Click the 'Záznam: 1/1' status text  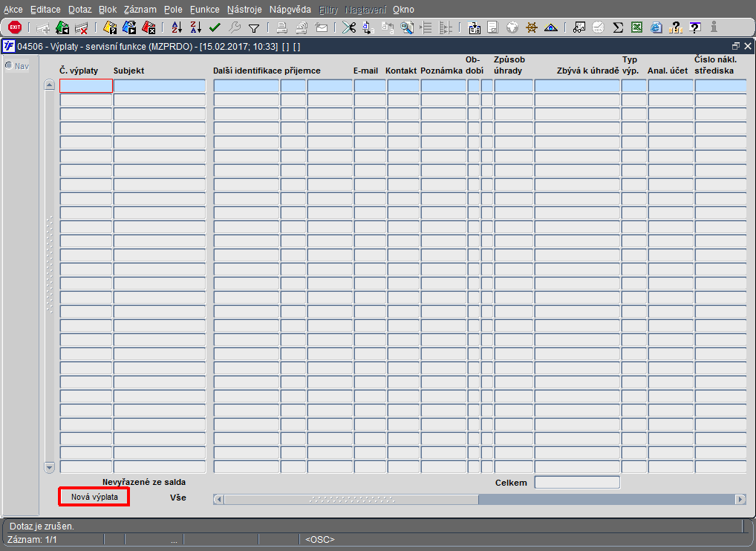click(x=32, y=539)
